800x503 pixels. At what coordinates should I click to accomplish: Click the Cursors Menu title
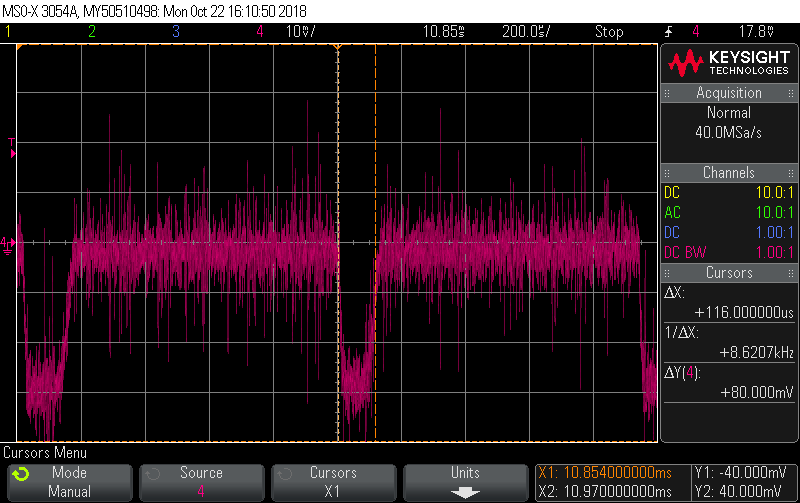click(45, 453)
